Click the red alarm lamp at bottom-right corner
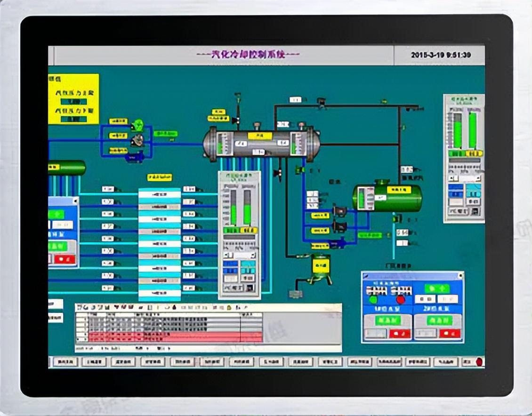Screen dimensions: 532x416 point(479,361)
